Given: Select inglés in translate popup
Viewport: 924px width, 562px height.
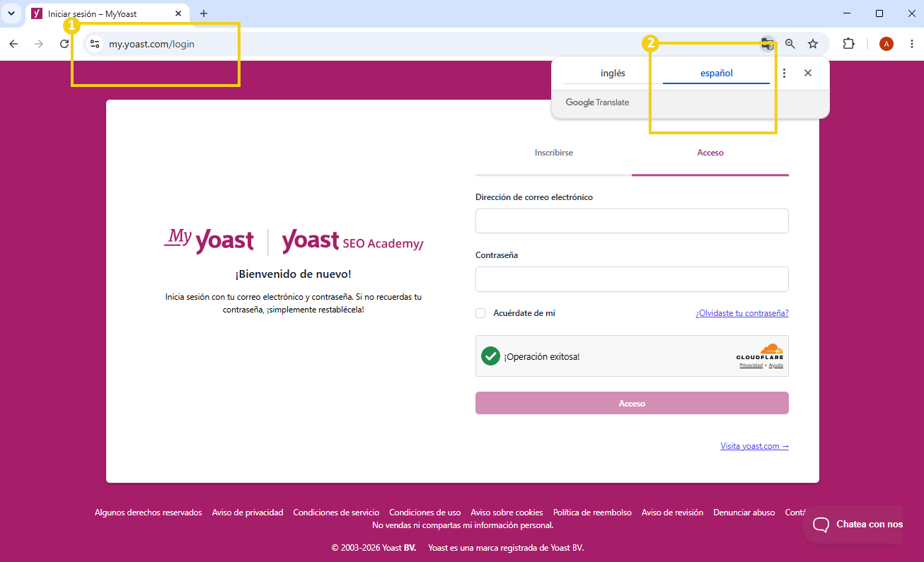Looking at the screenshot, I should pyautogui.click(x=613, y=73).
